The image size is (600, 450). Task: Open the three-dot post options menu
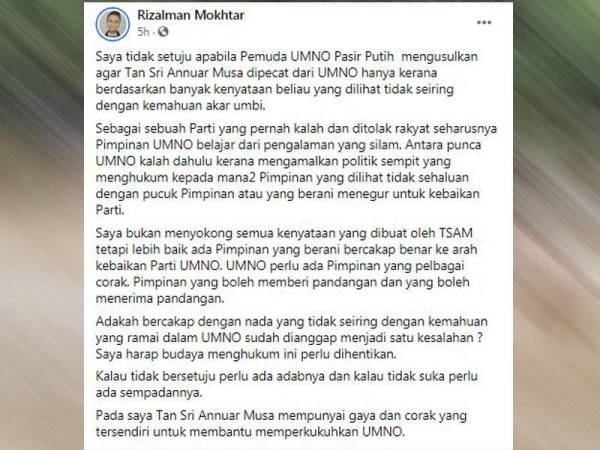coord(484,23)
